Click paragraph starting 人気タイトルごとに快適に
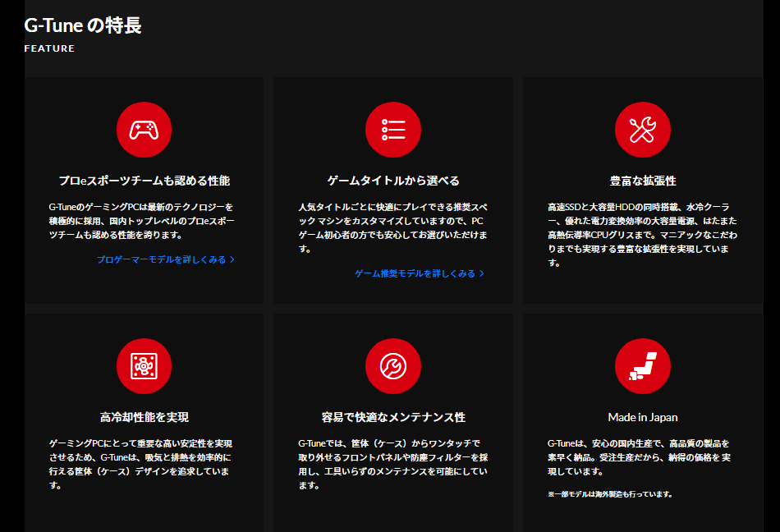Image resolution: width=780 pixels, height=532 pixels. (393, 227)
